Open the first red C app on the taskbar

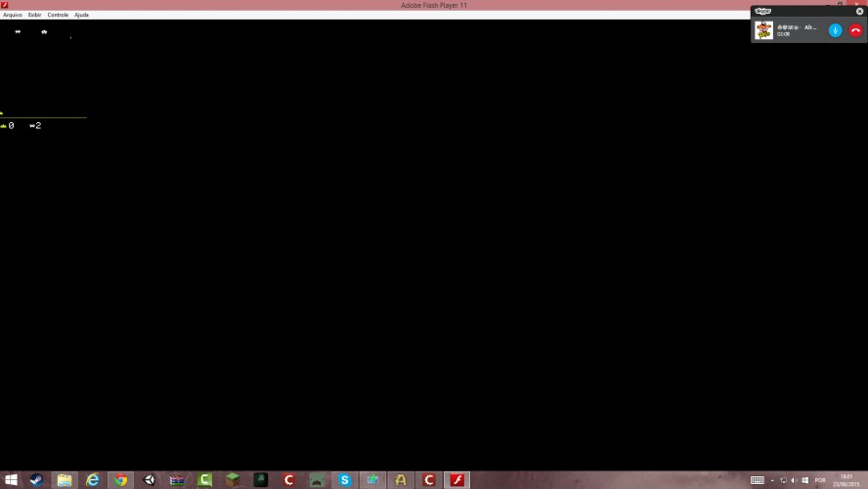point(288,479)
